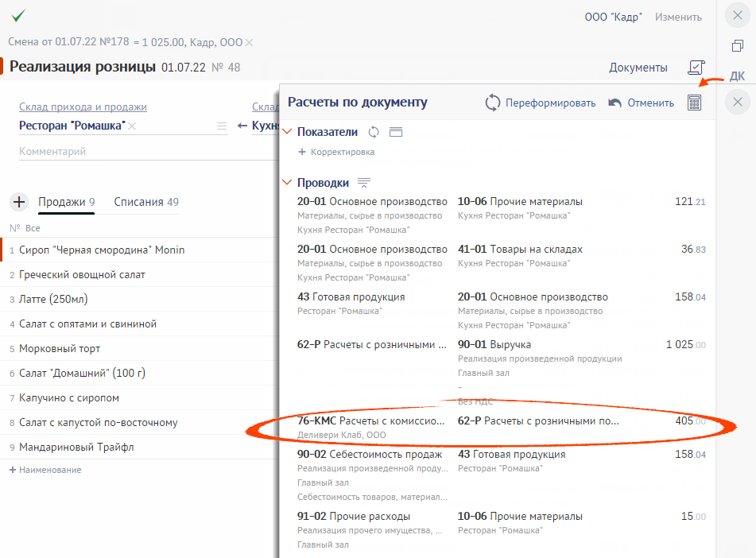Click the Комментарий input field
Image resolution: width=756 pixels, height=558 pixels.
(x=119, y=151)
